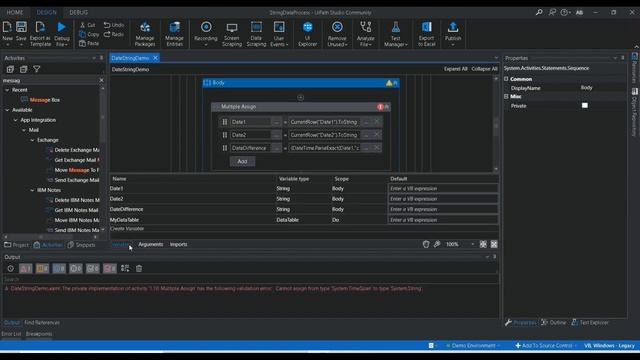Viewport: 640px width, 360px height.
Task: Run Debug File from the ribbon
Action: 62,33
